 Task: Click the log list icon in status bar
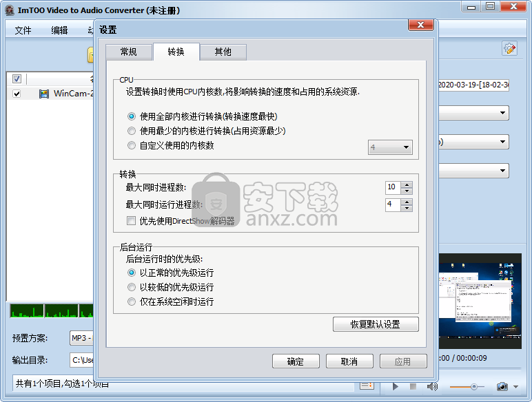point(367,385)
